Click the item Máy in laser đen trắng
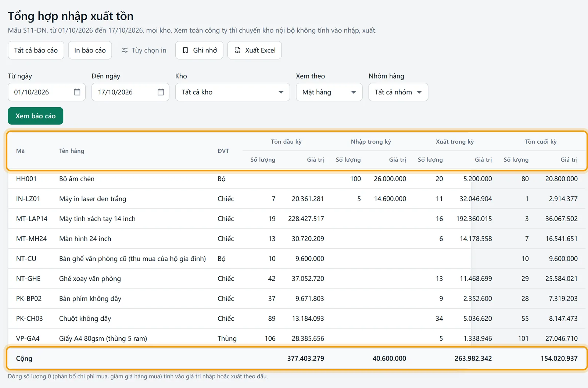The image size is (588, 388). pos(93,199)
